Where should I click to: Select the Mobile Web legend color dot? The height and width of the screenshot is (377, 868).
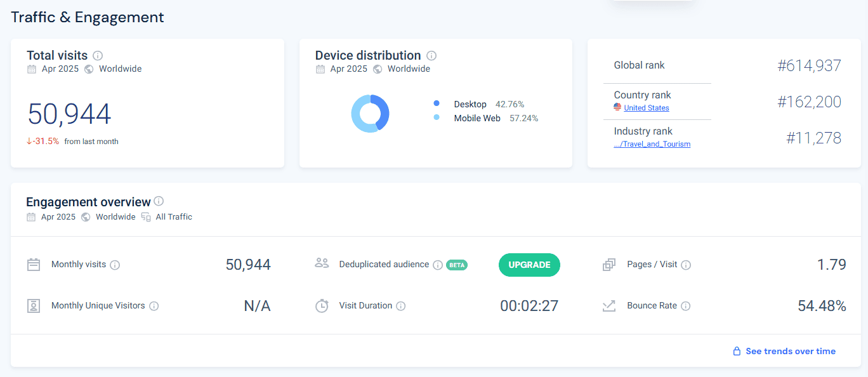[x=437, y=118]
